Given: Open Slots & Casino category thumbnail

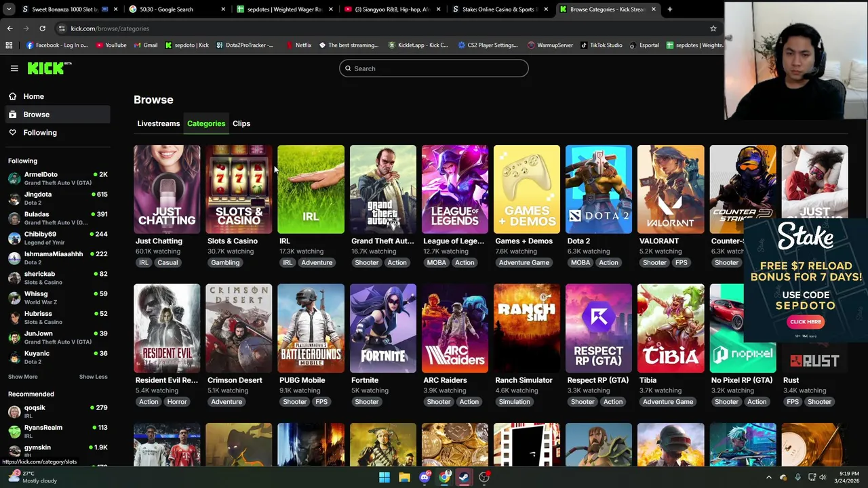Looking at the screenshot, I should (239, 189).
